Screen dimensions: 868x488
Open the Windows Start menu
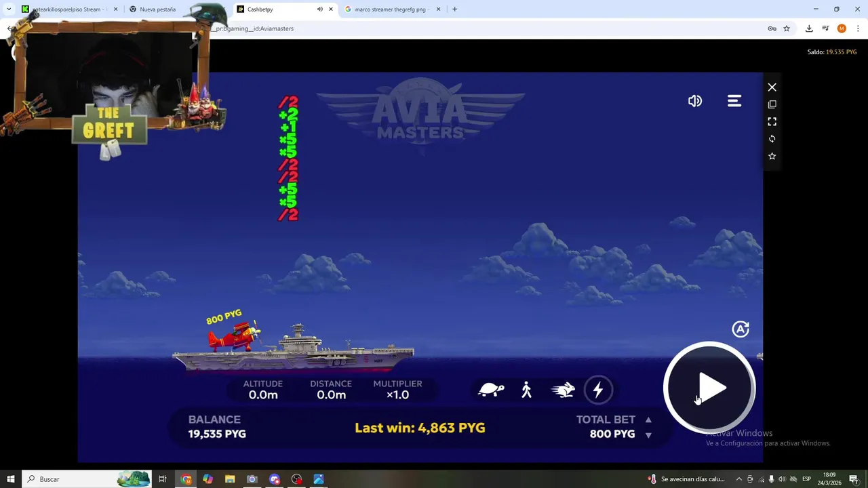pos(11,479)
